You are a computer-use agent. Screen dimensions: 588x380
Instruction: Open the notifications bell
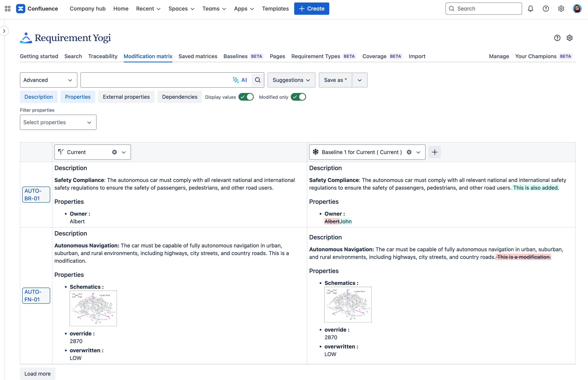(x=530, y=9)
